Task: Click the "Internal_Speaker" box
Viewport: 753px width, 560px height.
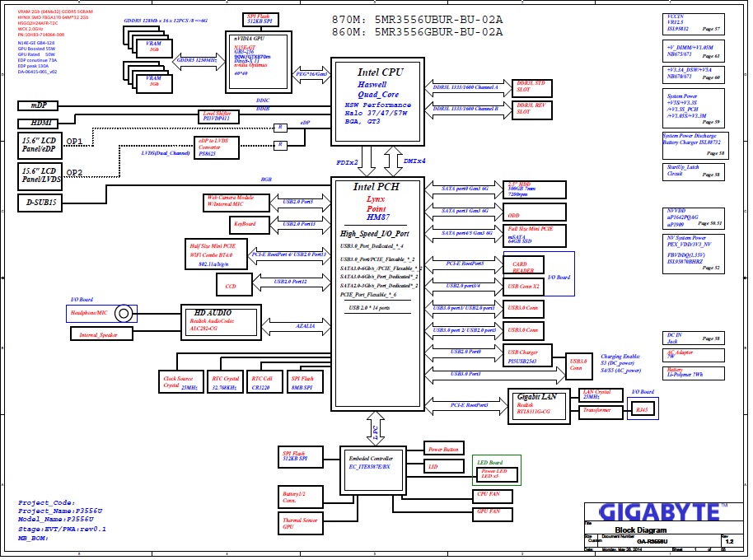Action: 101,334
